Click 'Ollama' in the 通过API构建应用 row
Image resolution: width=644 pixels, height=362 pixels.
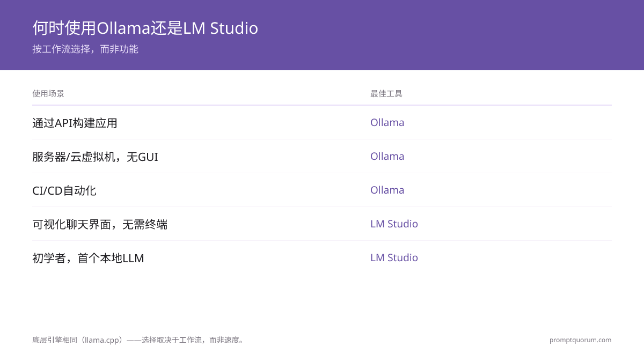point(387,122)
